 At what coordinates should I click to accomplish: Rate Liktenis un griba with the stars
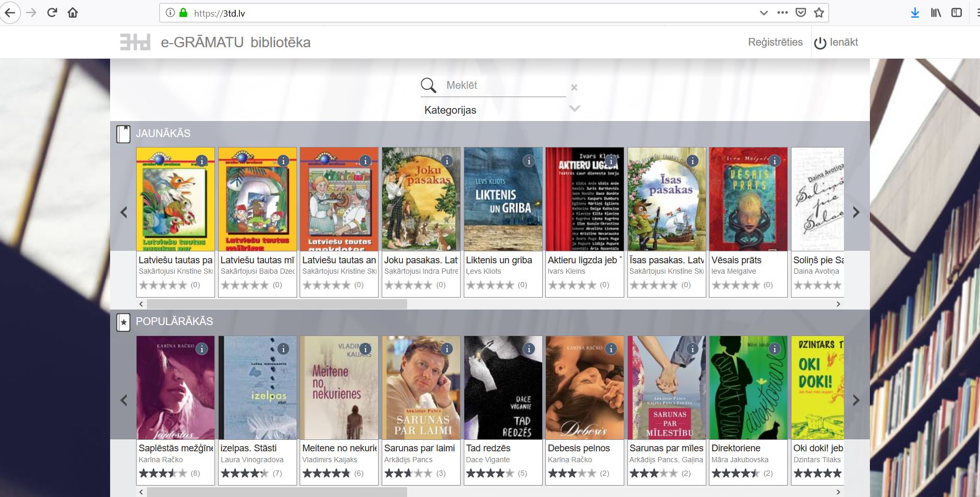coord(490,285)
